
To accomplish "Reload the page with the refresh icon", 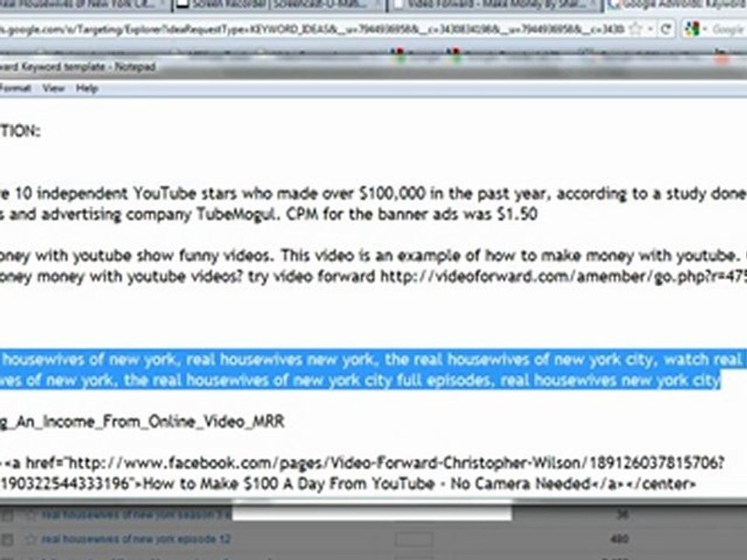I will click(x=665, y=29).
